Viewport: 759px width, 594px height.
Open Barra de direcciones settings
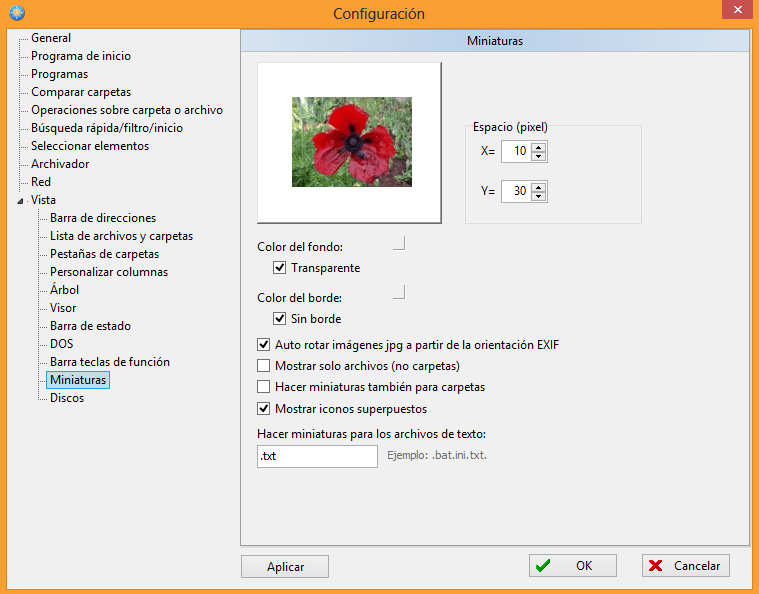click(x=103, y=218)
